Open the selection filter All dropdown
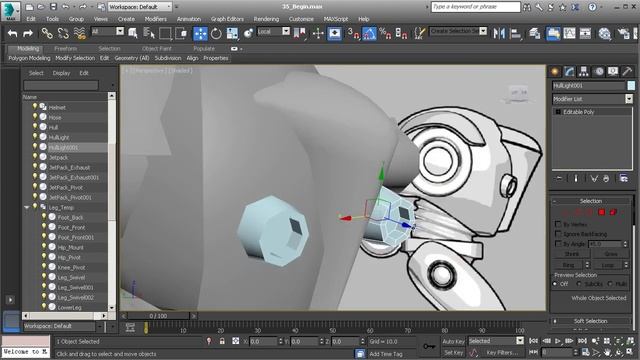640x360 pixels. click(x=108, y=31)
